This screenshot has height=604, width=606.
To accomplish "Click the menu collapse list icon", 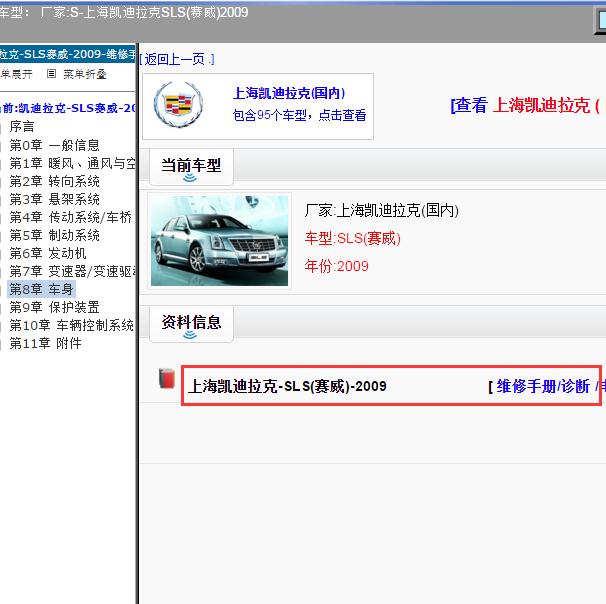I will [51, 73].
